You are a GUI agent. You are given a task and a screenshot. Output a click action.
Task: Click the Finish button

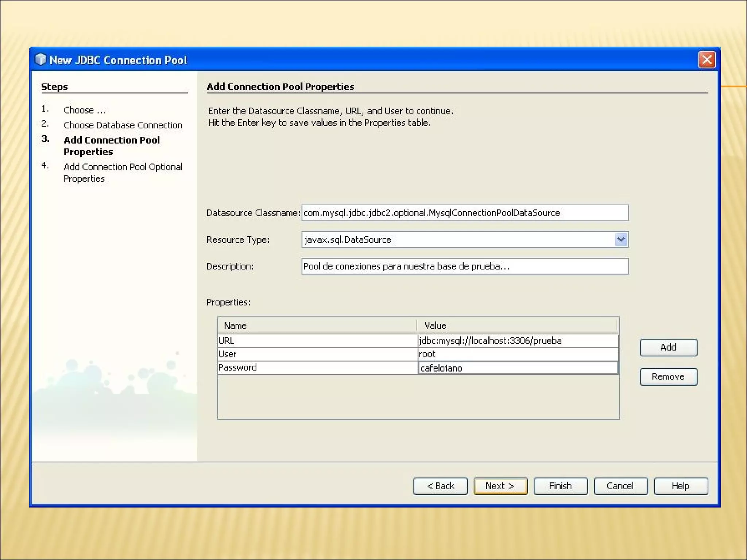point(560,486)
